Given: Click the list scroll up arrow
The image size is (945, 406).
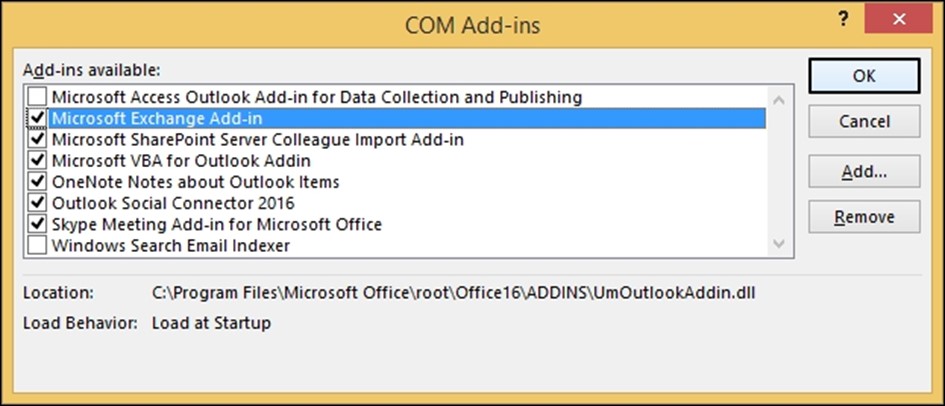Looking at the screenshot, I should (779, 100).
